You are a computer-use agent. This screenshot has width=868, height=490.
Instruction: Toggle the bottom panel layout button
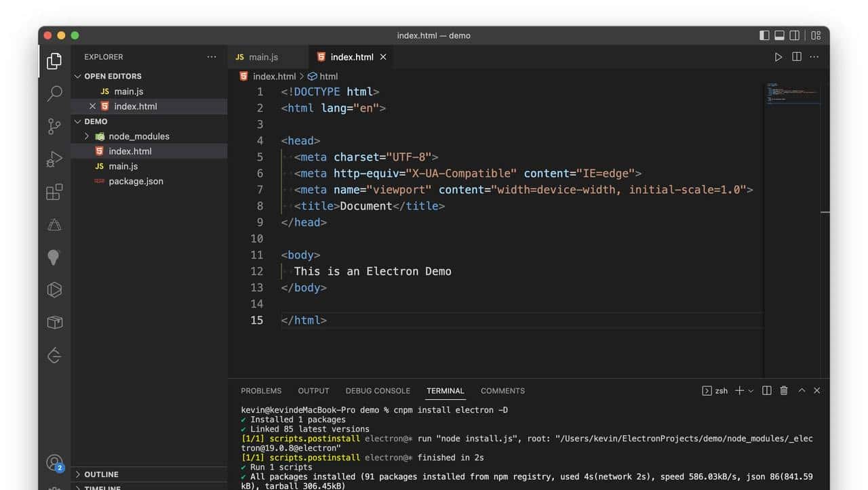pyautogui.click(x=779, y=35)
